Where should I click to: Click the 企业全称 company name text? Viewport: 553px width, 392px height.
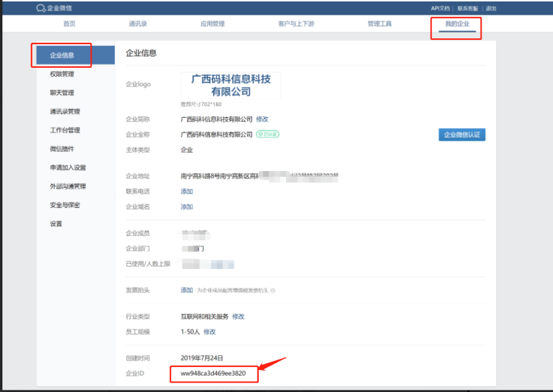(x=217, y=134)
